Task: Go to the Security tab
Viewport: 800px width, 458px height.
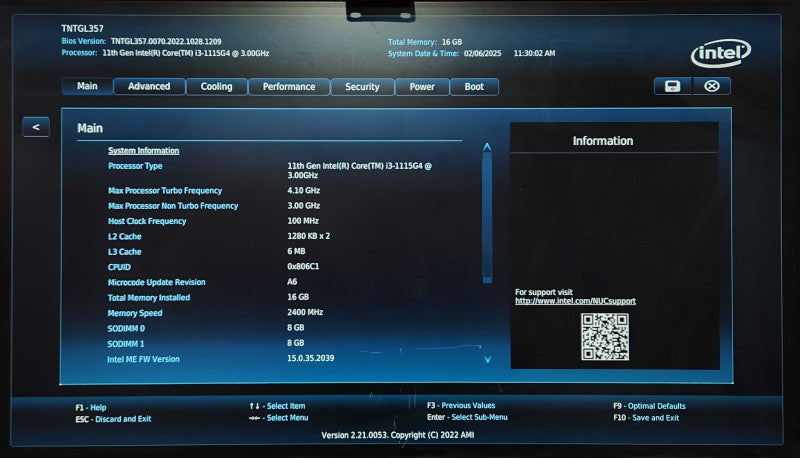Action: [x=362, y=87]
